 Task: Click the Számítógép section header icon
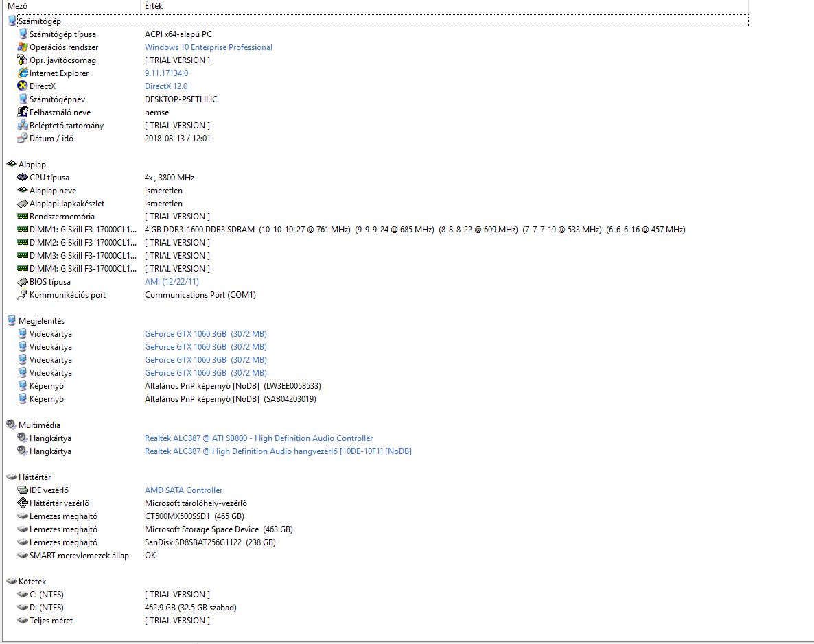(x=12, y=21)
